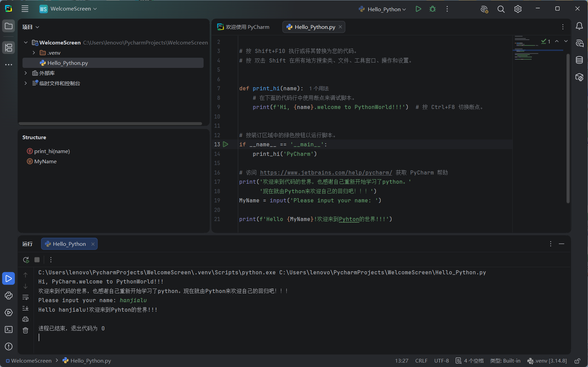Viewport: 588px width, 367px height.
Task: Rerun Hello_Python in the Run panel
Action: (x=26, y=260)
